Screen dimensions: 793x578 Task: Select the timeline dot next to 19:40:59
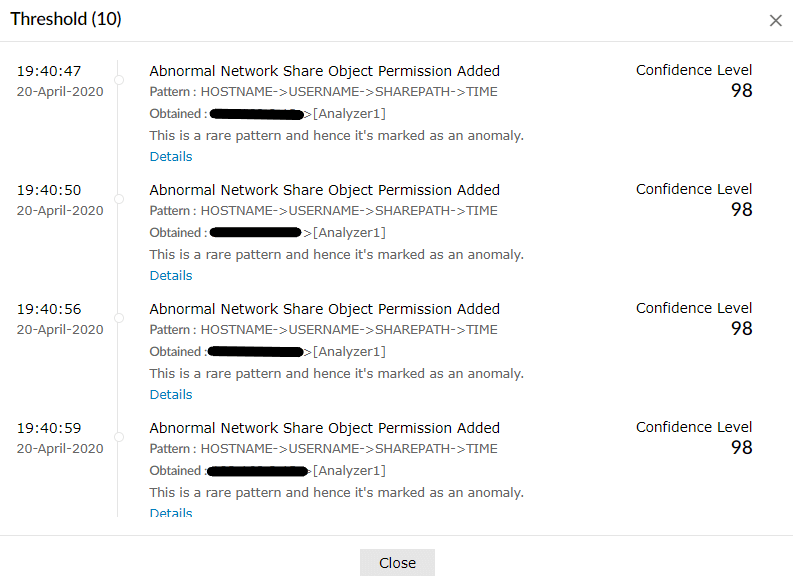119,436
